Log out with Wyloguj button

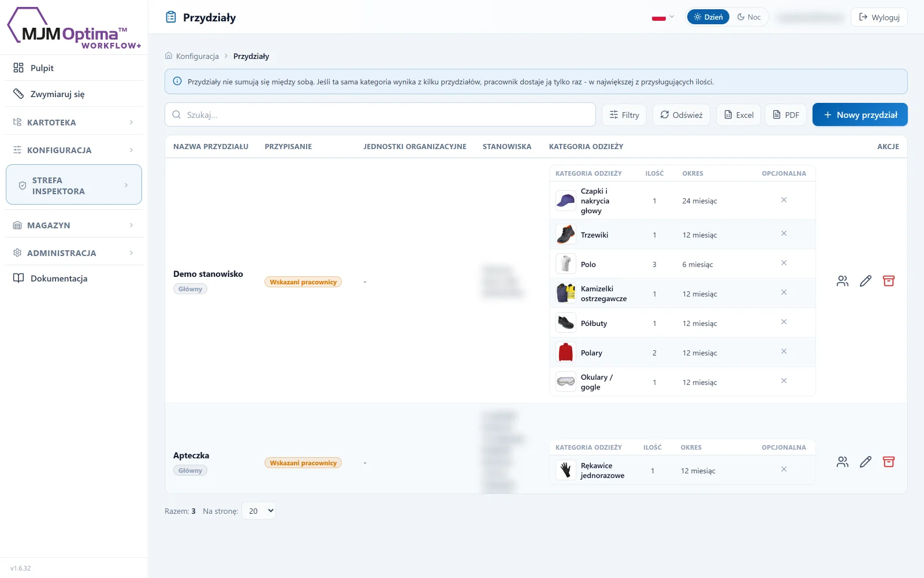pos(879,17)
